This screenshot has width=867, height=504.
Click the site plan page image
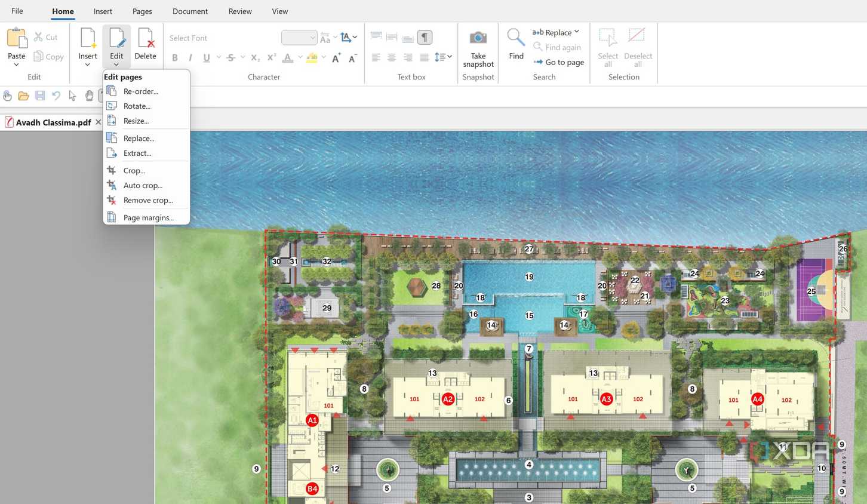tap(511, 318)
